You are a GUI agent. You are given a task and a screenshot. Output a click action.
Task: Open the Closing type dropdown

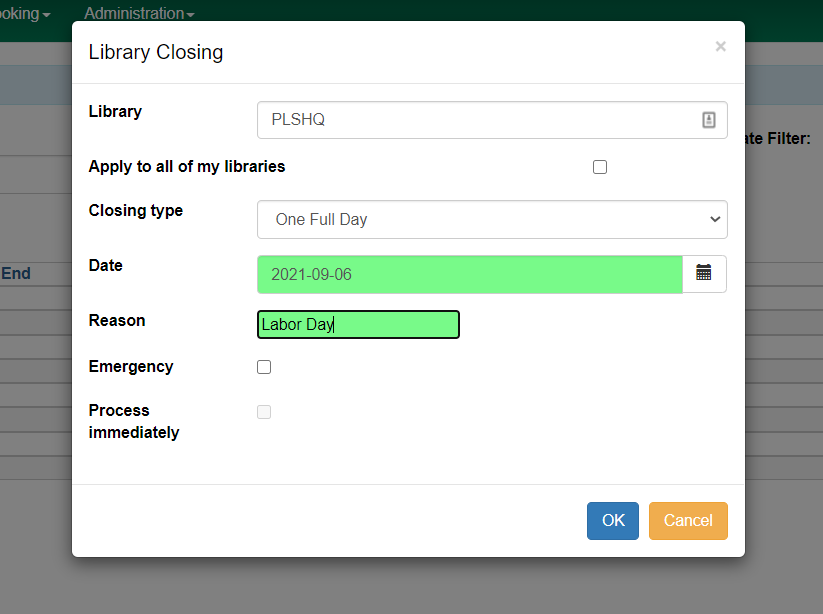(x=492, y=219)
